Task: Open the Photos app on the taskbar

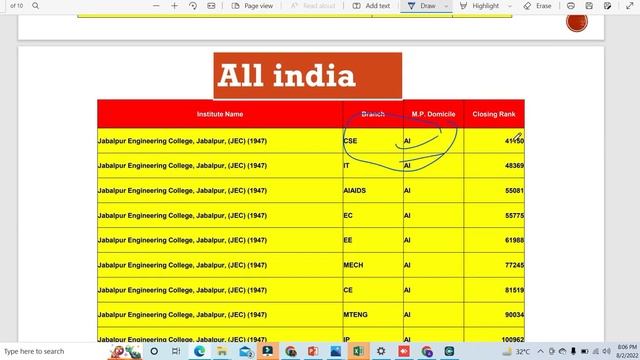Action: 336,351
